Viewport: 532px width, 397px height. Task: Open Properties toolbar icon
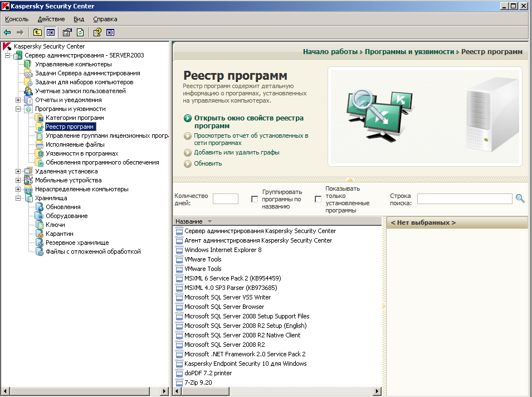[67, 32]
